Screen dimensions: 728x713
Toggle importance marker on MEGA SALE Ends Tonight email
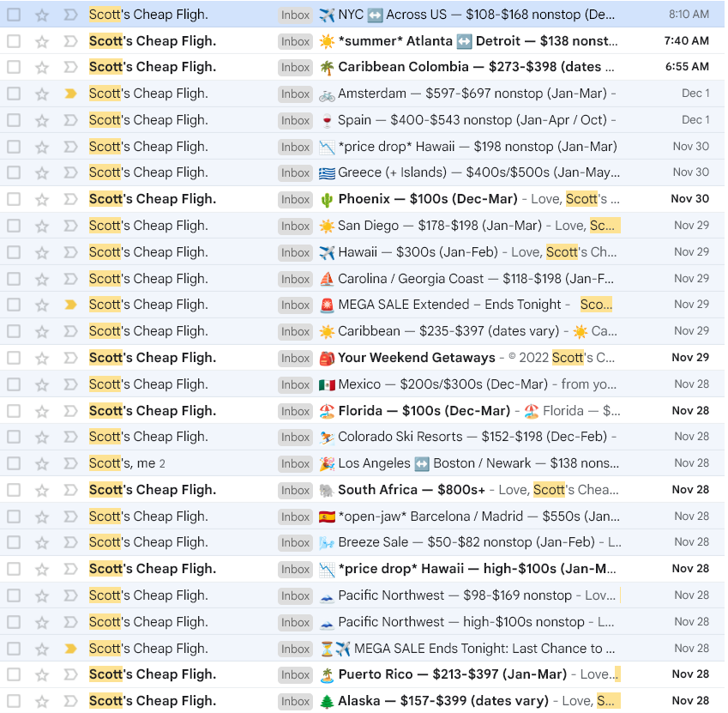coord(70,649)
